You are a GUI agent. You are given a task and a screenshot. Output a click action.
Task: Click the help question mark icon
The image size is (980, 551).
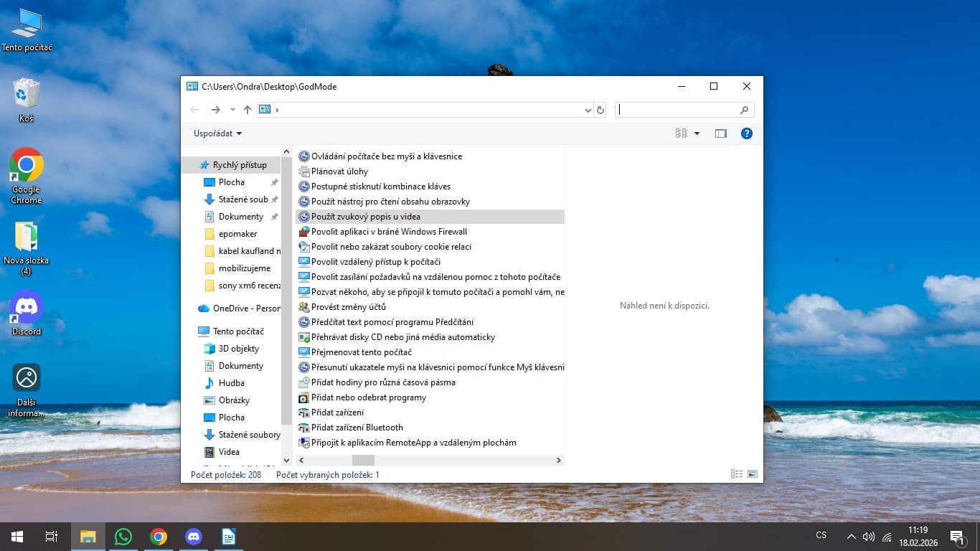746,133
